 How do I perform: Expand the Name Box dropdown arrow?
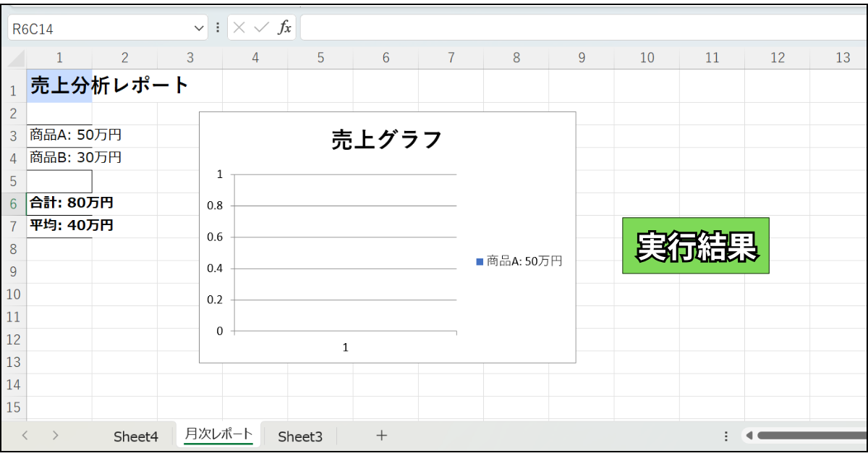click(200, 28)
